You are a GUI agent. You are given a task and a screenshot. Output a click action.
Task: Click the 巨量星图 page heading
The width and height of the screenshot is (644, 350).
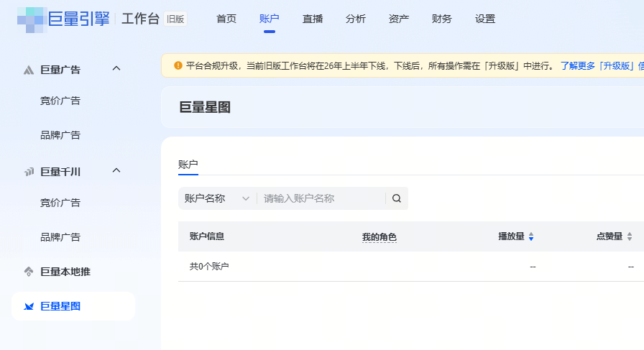205,107
